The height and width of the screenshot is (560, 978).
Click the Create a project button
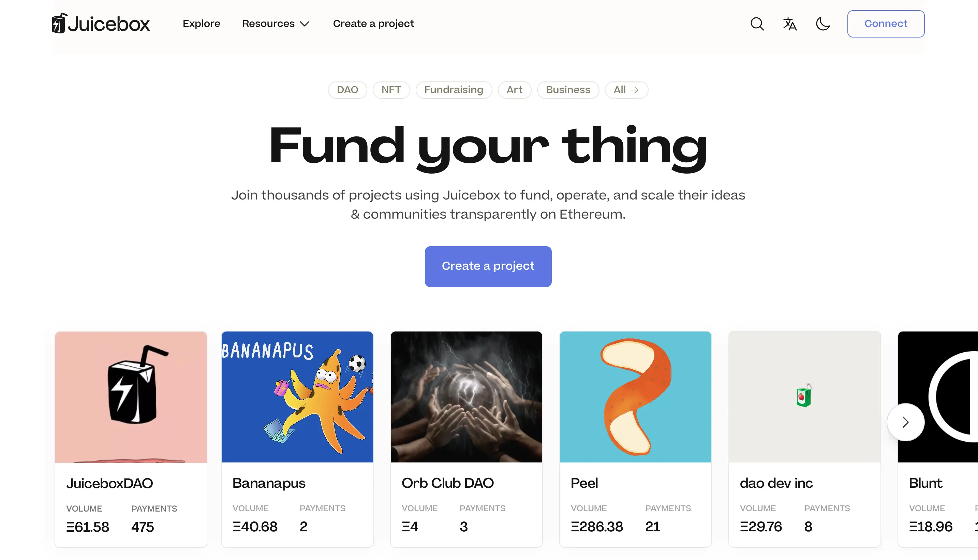point(488,266)
